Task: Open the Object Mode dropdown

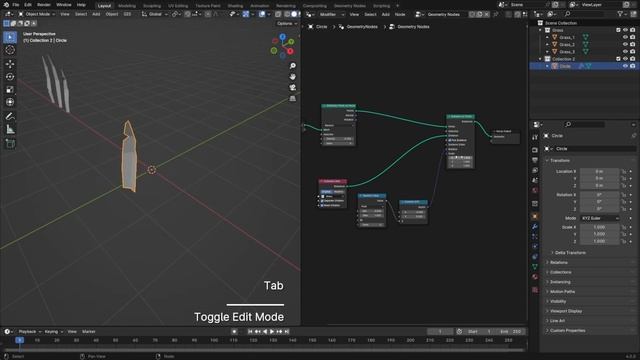Action: click(x=36, y=14)
